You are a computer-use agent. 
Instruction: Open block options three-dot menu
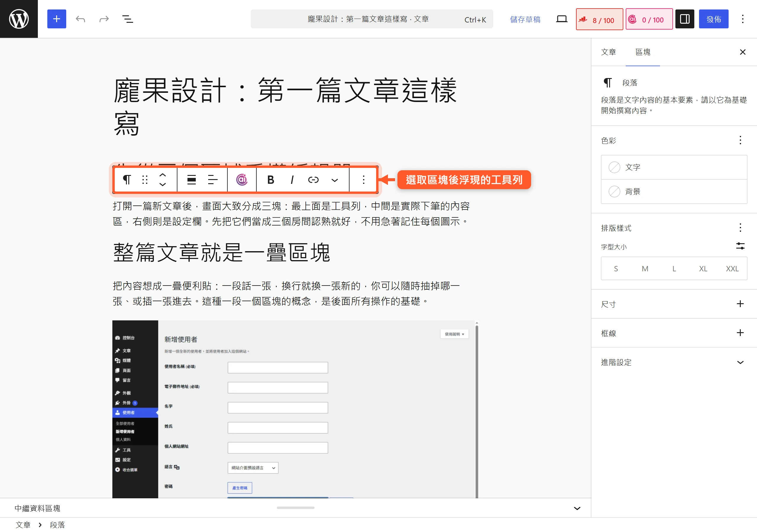(x=363, y=180)
